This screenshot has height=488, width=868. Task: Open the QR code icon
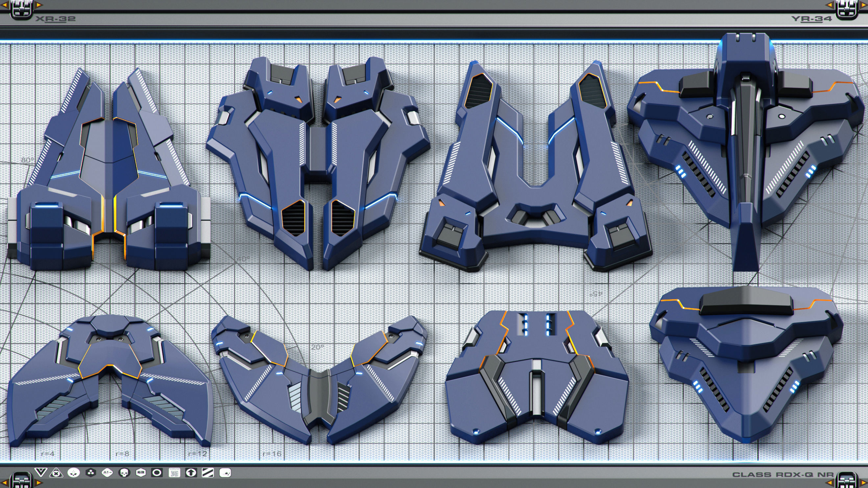(174, 473)
